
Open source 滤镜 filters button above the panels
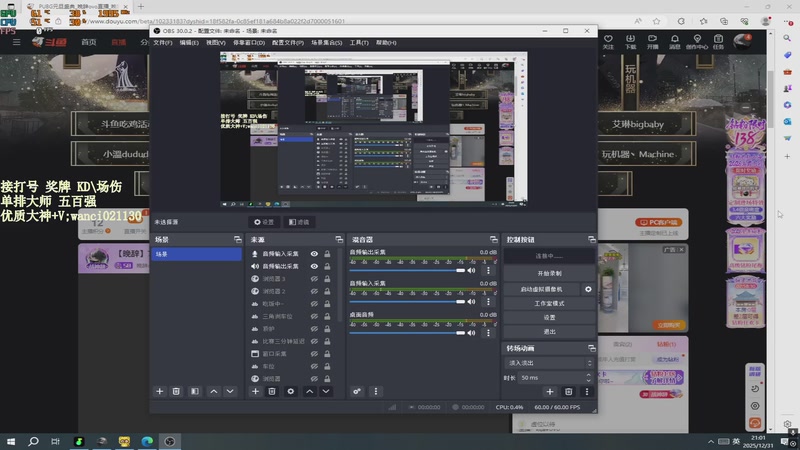(299, 222)
